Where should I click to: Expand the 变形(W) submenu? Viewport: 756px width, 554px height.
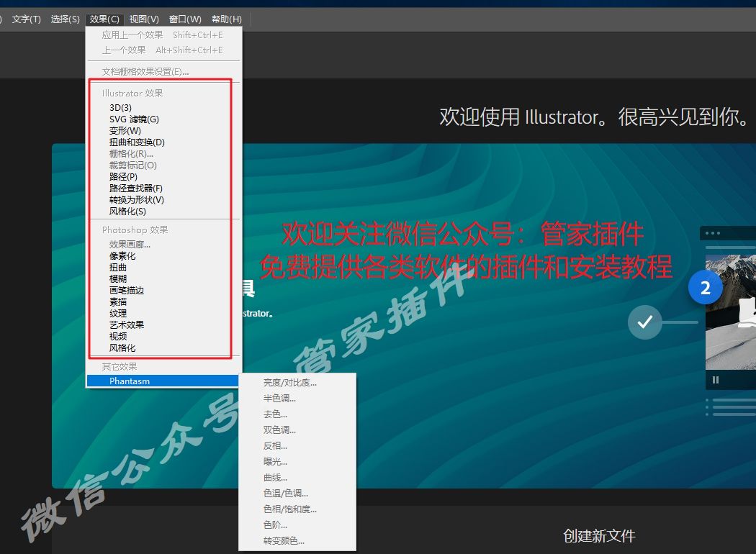tap(163, 130)
